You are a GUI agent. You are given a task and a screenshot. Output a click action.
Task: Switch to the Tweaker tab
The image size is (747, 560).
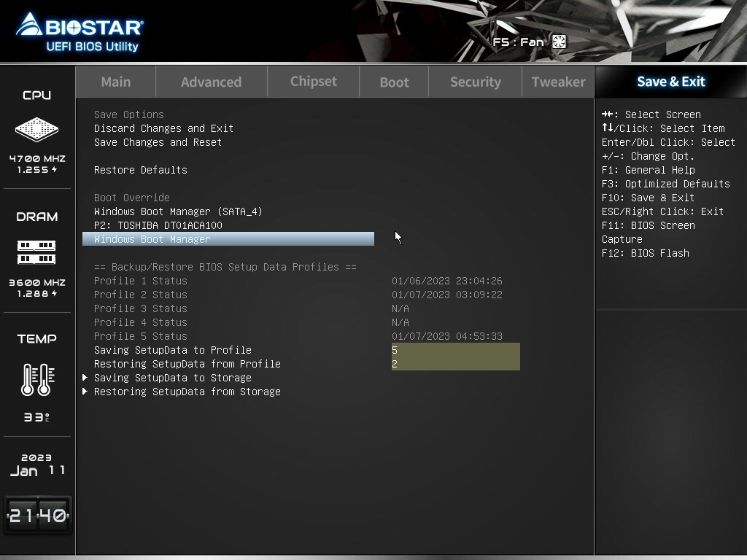(x=558, y=82)
